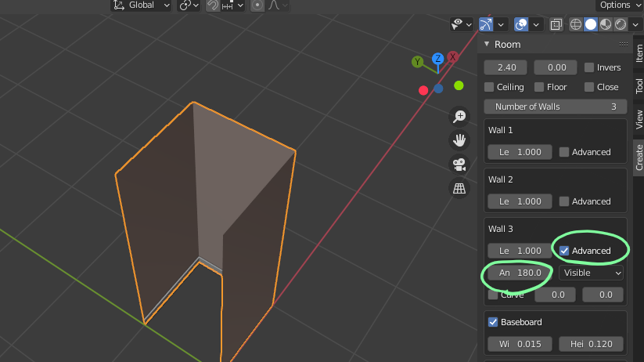This screenshot has height=362, width=644.
Task: Click the Z axis on navigation gizmo
Action: pos(438,59)
